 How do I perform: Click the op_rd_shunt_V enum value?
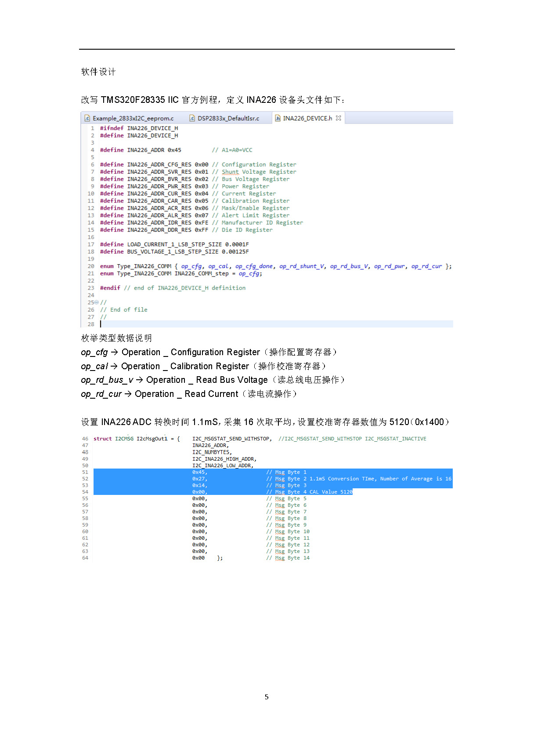pos(302,266)
